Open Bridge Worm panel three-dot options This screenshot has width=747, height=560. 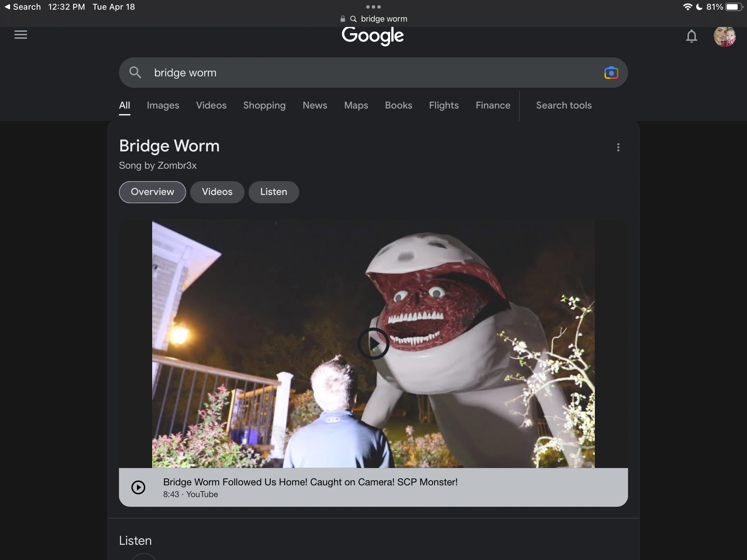tap(618, 147)
